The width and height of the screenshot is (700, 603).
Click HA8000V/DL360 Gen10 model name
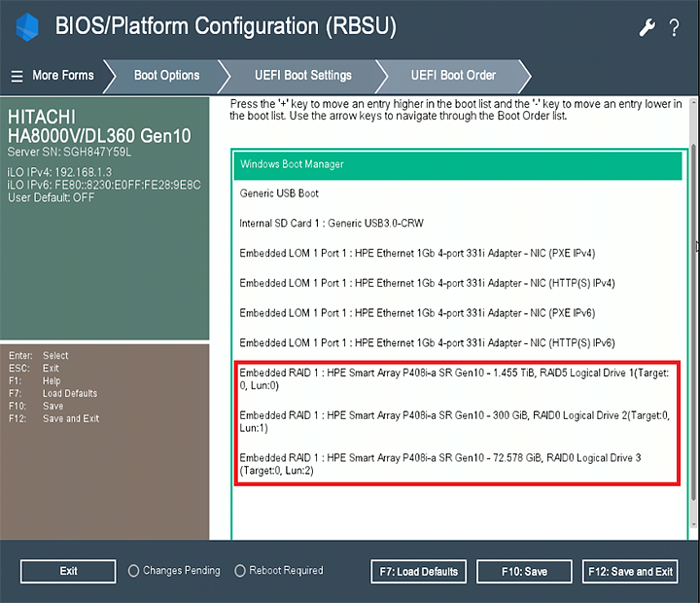pyautogui.click(x=99, y=136)
